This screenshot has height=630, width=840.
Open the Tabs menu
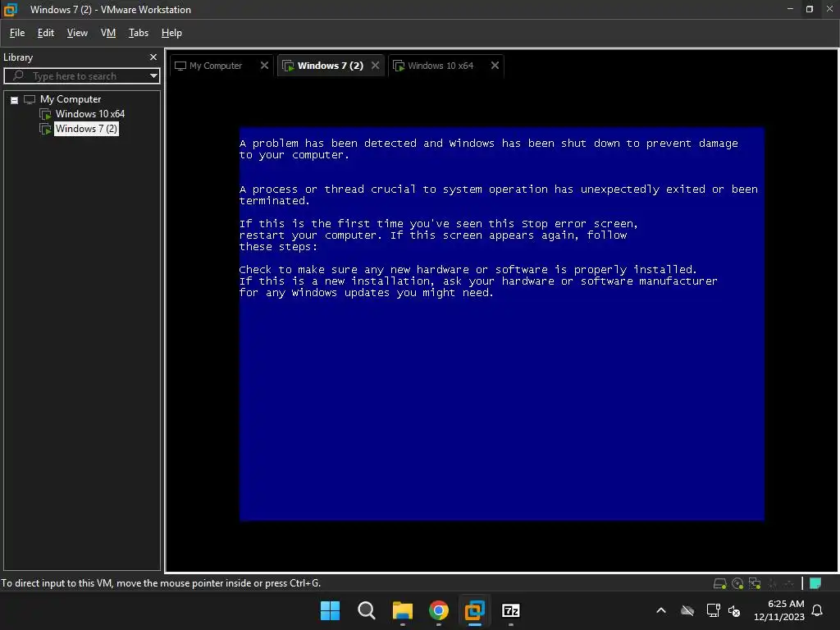point(138,33)
